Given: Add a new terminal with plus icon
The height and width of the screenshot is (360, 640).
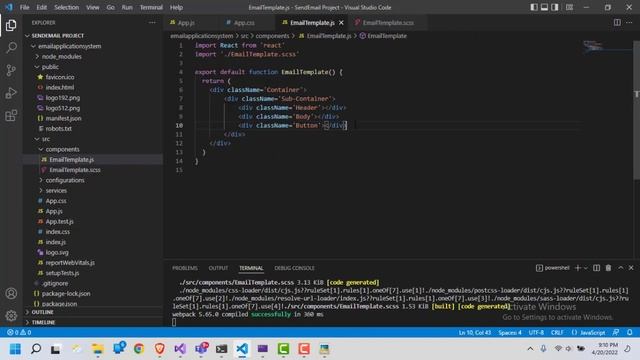Looking at the screenshot, I should pyautogui.click(x=578, y=268).
